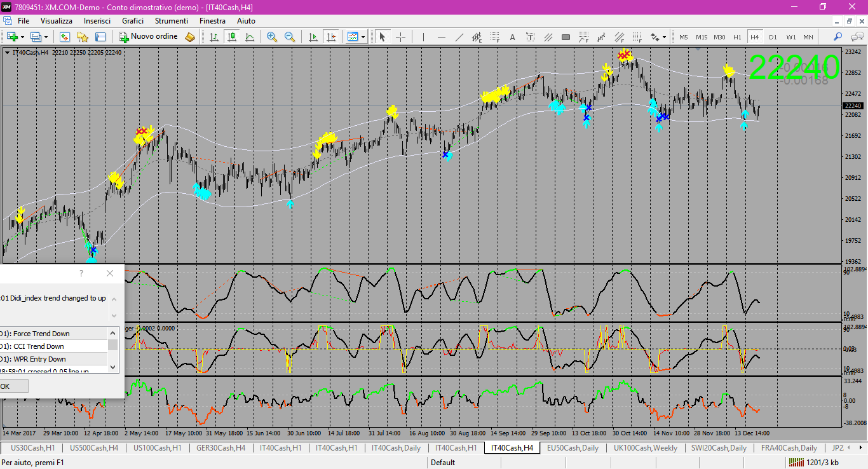Open the Navigator favorites star icon

pos(83,37)
